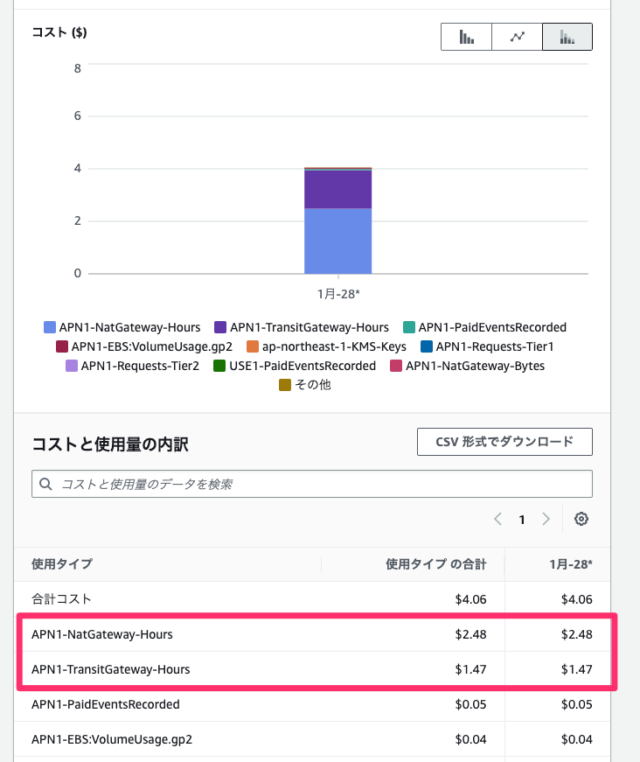640x762 pixels.
Task: Click CSV 形式でダウンロード button
Action: 504,441
